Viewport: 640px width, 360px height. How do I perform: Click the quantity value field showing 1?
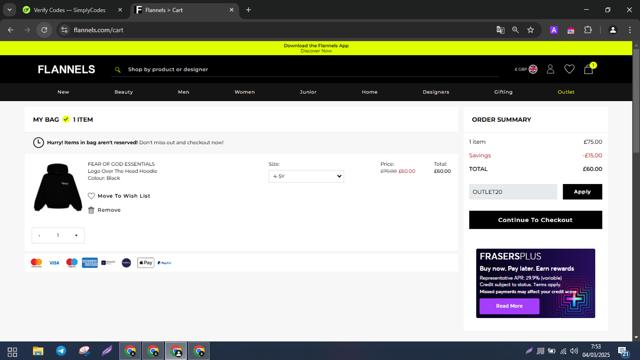(58, 235)
